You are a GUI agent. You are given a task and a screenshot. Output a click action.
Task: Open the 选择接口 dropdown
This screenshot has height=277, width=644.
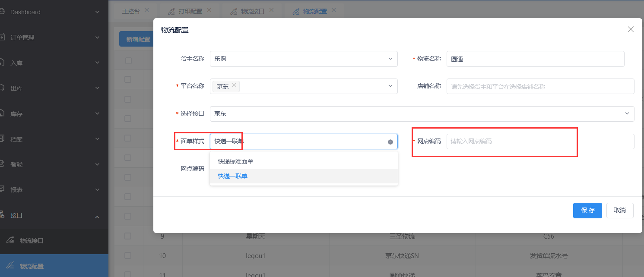pos(422,114)
